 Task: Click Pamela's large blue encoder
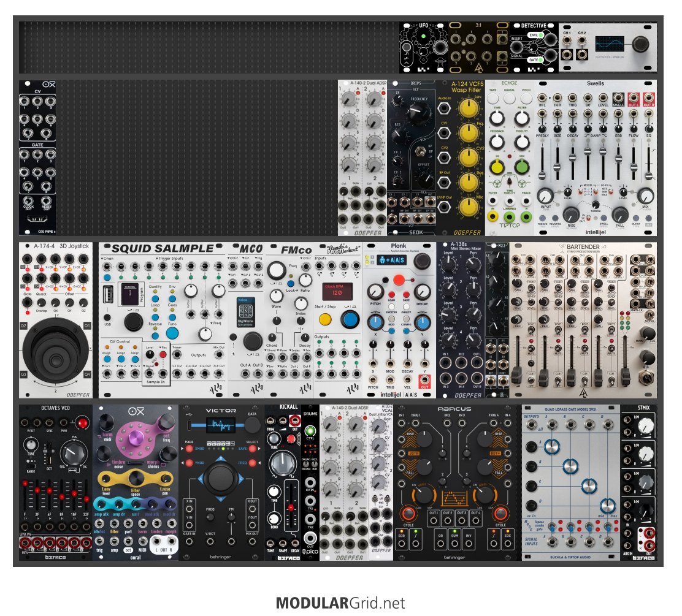(x=349, y=319)
